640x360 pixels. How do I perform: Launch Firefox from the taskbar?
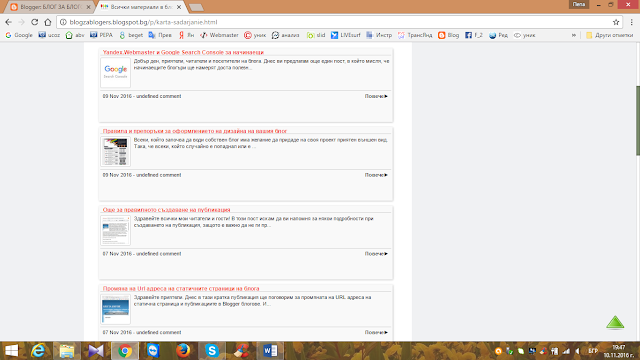tap(183, 351)
